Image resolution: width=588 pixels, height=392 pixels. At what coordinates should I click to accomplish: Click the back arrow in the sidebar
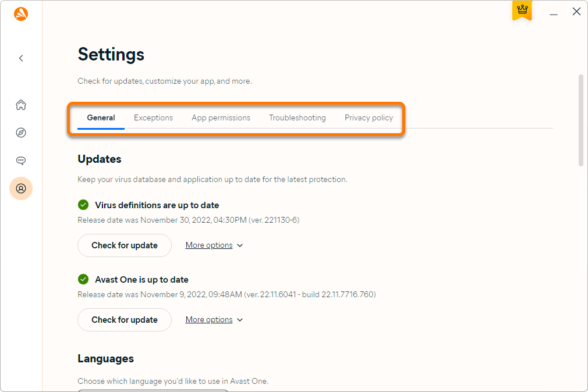21,58
